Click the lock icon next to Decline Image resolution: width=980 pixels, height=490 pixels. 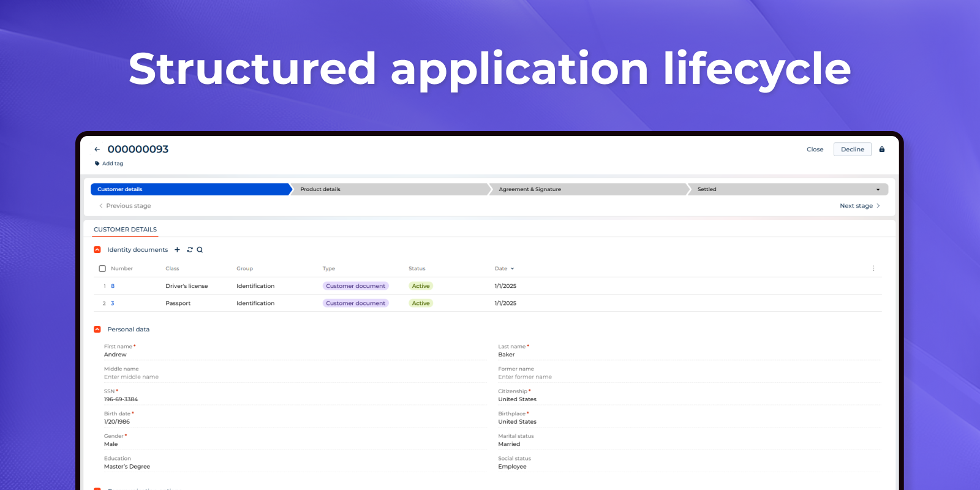[x=882, y=149]
